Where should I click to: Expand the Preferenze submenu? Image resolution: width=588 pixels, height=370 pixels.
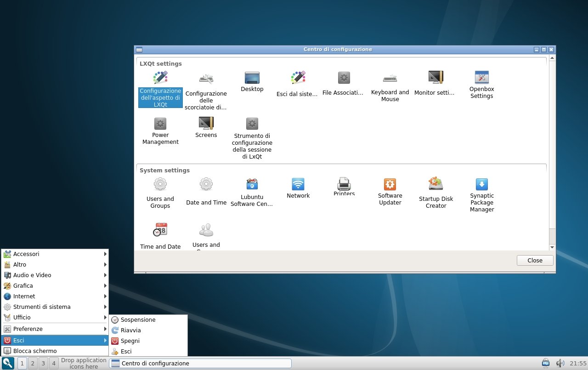coord(54,329)
